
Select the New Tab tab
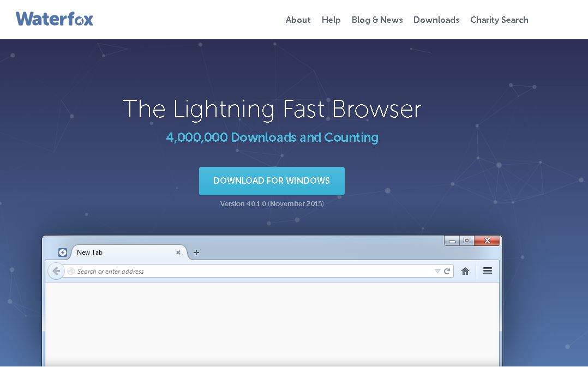point(128,252)
